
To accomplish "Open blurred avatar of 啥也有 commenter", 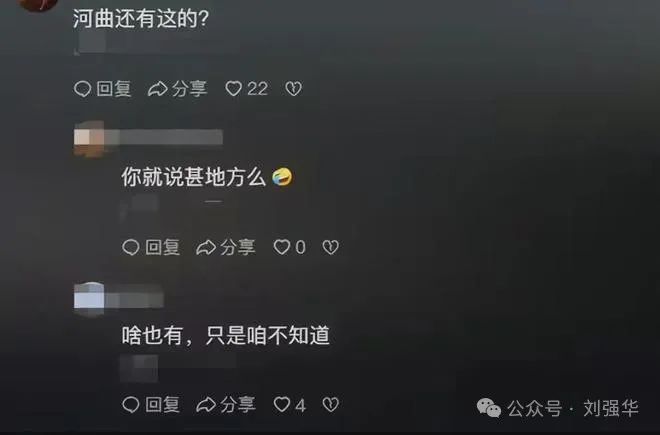I will [89, 299].
